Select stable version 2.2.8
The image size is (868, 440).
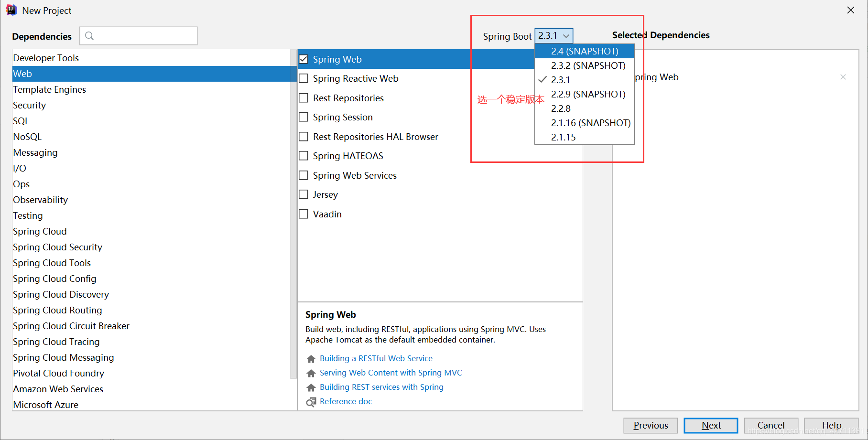585,108
